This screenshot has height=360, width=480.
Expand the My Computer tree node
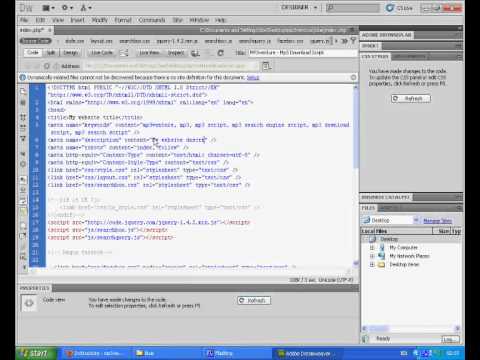point(372,248)
